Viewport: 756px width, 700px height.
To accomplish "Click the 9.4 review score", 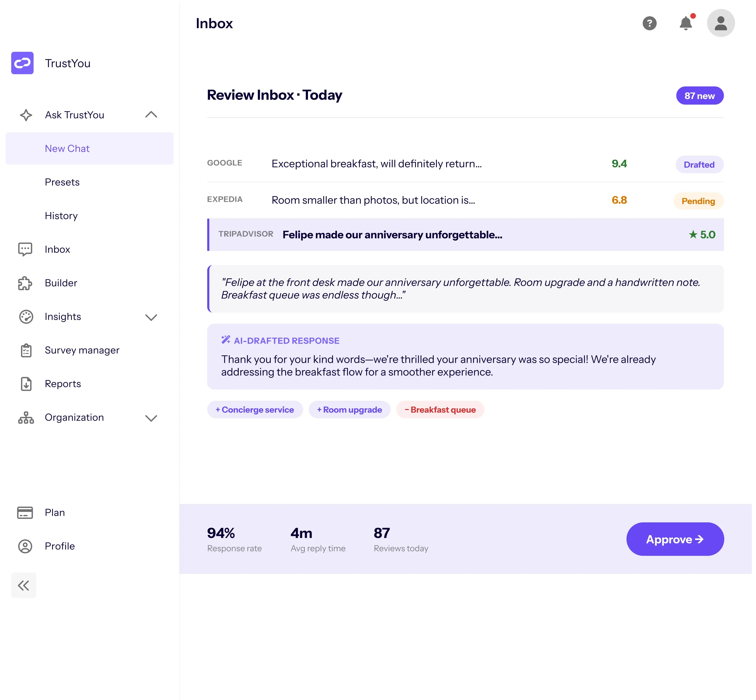I will coord(619,164).
